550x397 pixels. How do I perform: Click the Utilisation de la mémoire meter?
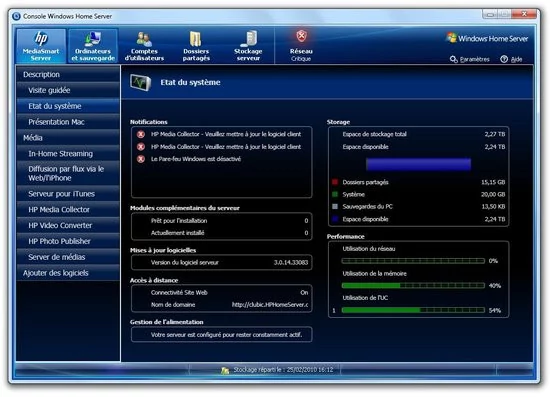coord(413,285)
